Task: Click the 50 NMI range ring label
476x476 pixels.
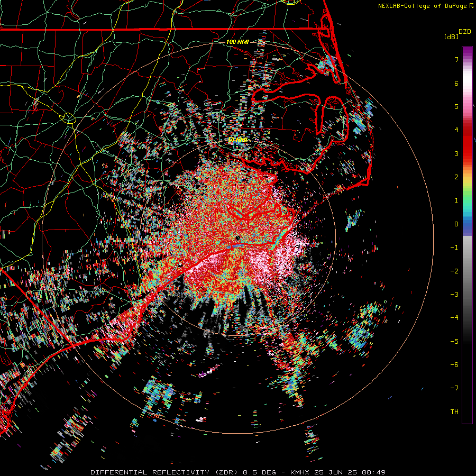Action: pos(237,140)
